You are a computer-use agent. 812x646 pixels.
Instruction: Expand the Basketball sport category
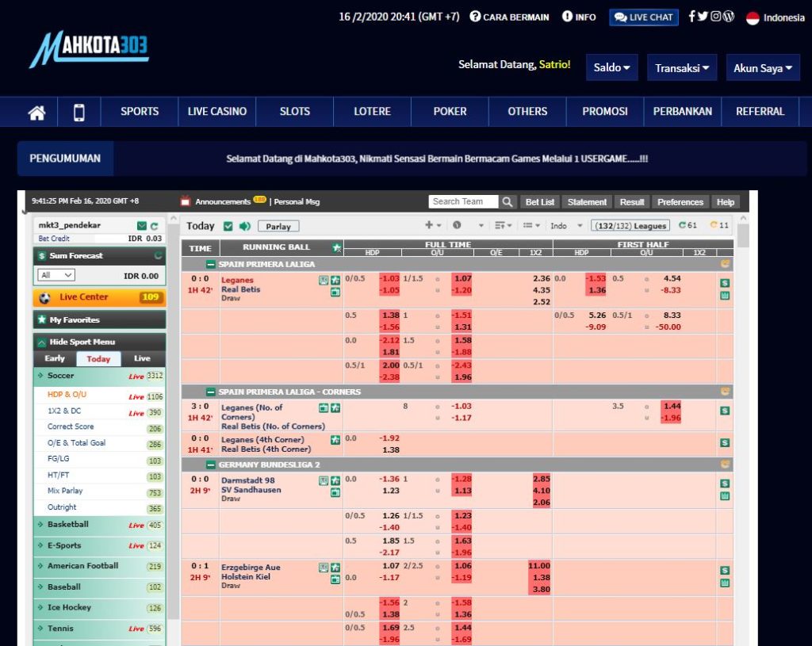tap(99, 525)
